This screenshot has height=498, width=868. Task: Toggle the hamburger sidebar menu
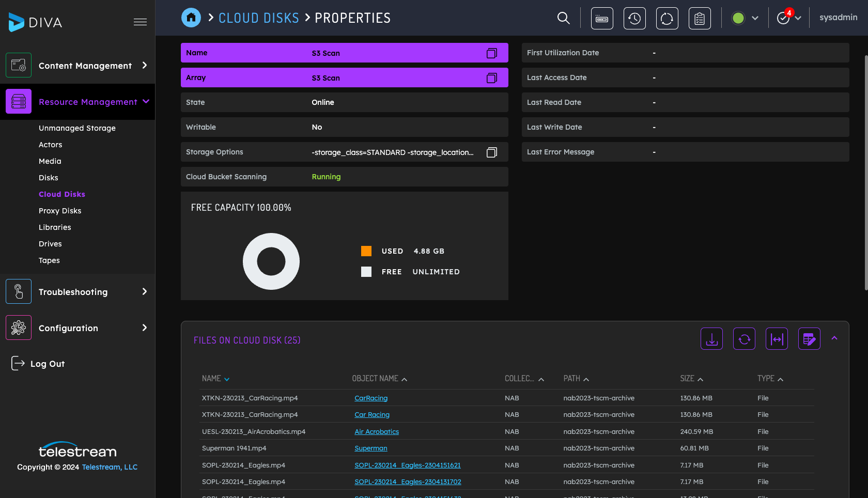(x=140, y=22)
